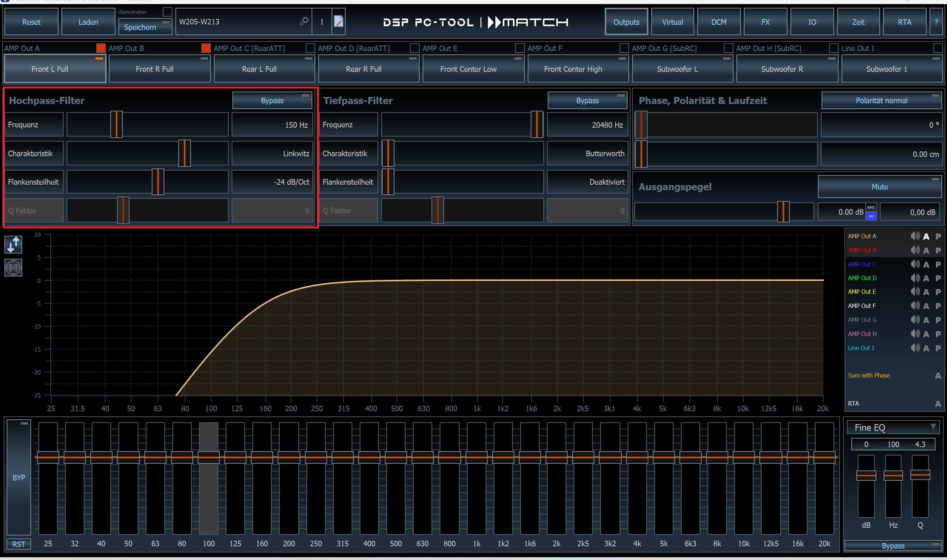Click the speaker icon for AMP Out B
The width and height of the screenshot is (947, 560).
[915, 250]
